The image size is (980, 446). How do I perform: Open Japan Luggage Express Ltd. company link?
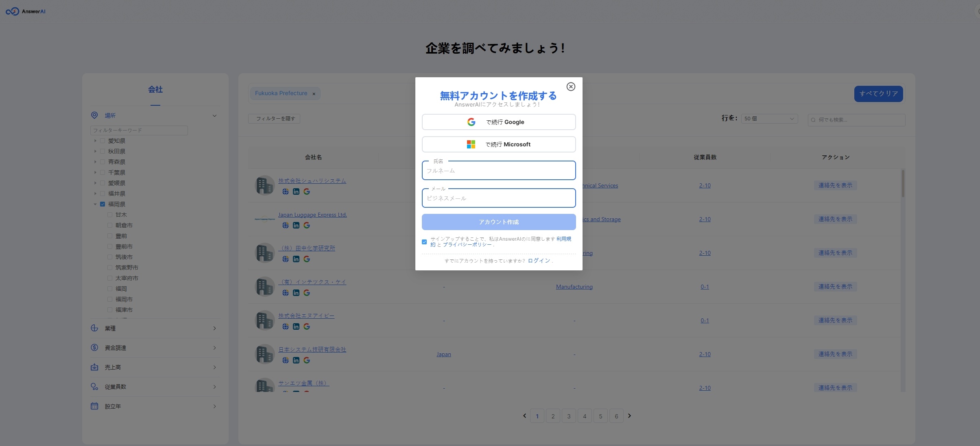coord(312,215)
